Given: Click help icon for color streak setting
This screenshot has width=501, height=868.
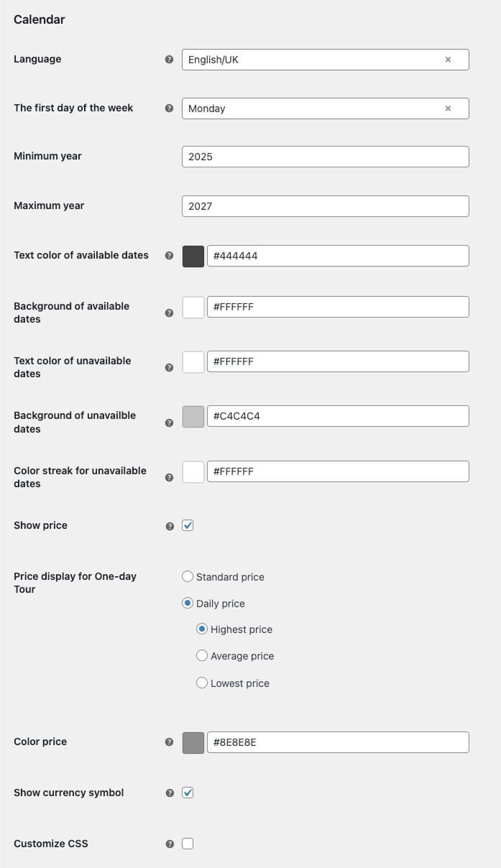Looking at the screenshot, I should click(x=169, y=478).
